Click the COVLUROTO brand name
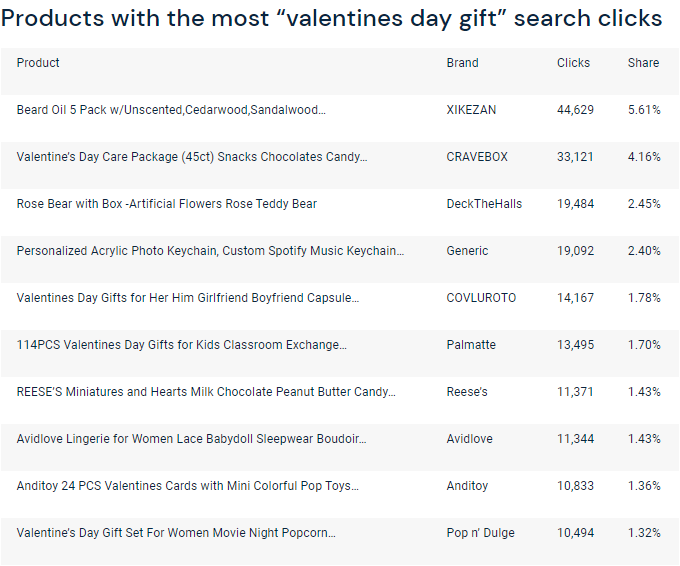The height and width of the screenshot is (566, 680). click(481, 298)
